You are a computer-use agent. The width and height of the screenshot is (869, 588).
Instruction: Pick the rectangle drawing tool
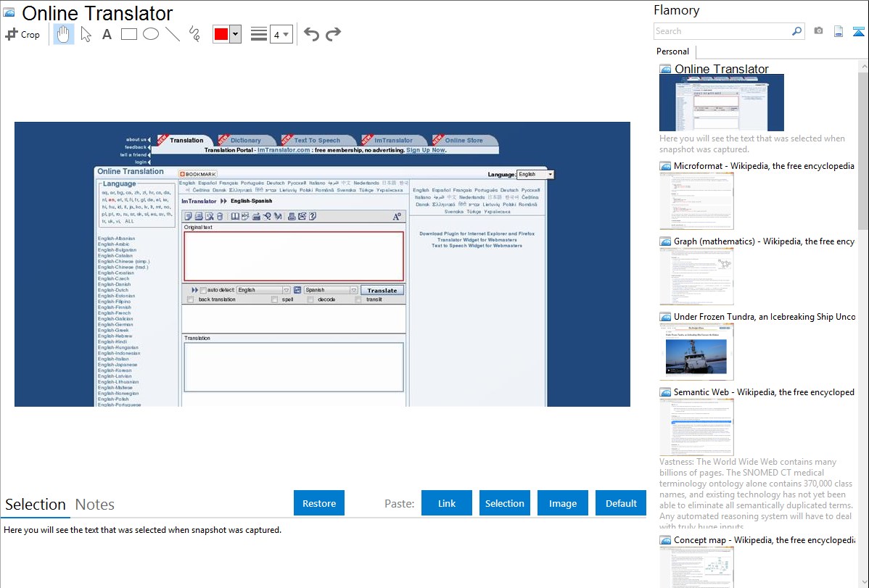[128, 34]
